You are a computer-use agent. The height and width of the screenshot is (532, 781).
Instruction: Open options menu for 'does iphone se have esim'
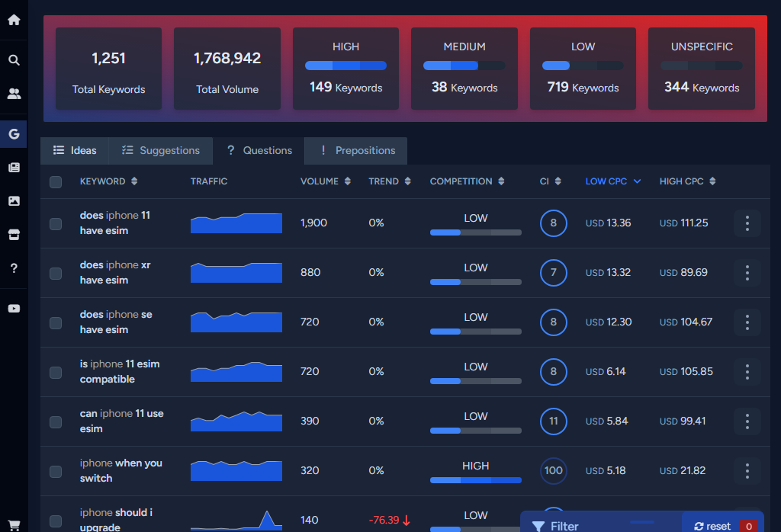[x=747, y=322]
